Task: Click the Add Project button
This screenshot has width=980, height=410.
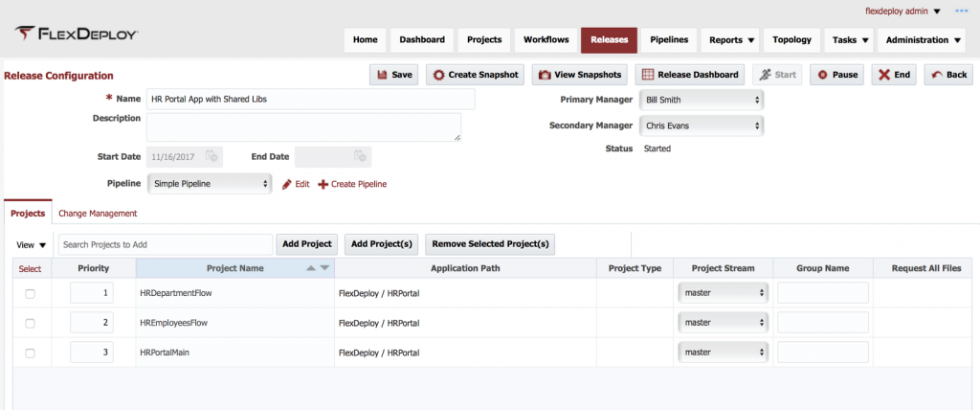Action: (x=307, y=244)
